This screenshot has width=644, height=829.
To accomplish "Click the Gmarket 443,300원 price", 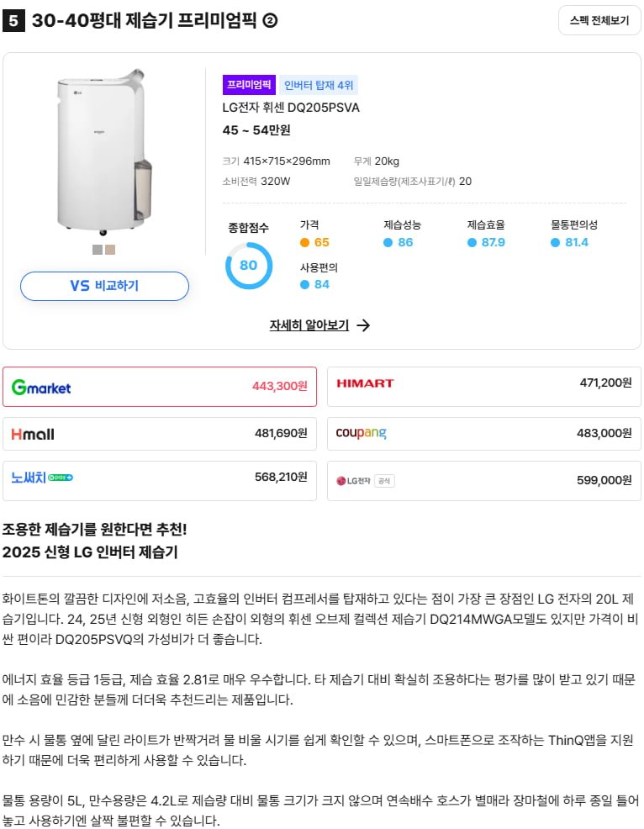I will [x=279, y=387].
